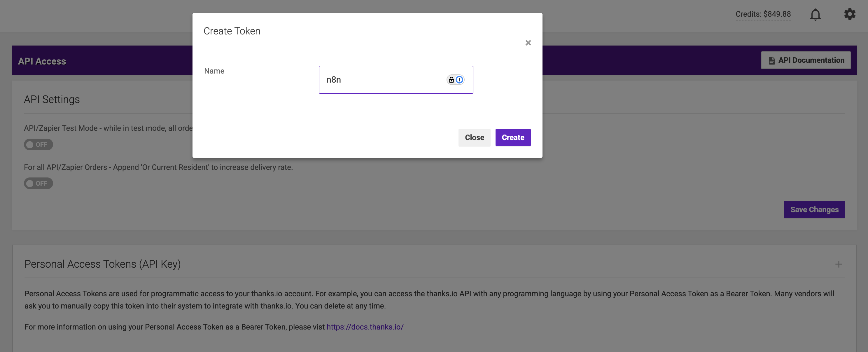Open API Documentation button

[806, 60]
